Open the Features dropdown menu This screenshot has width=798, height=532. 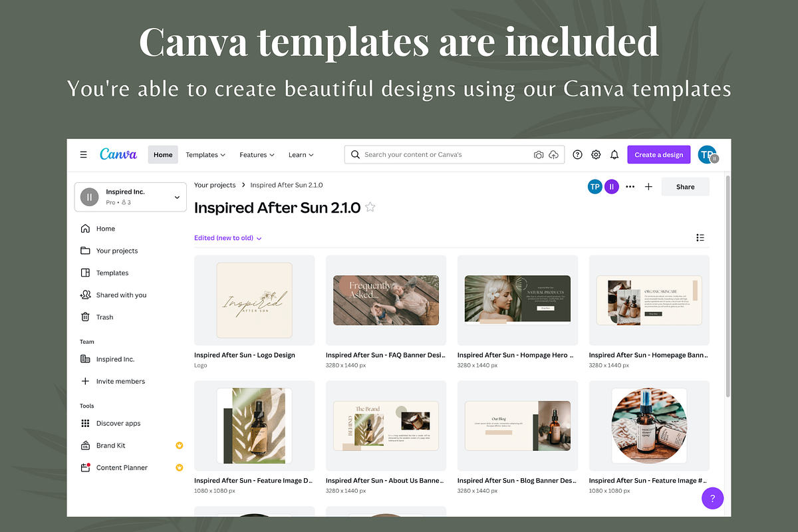[x=257, y=154]
